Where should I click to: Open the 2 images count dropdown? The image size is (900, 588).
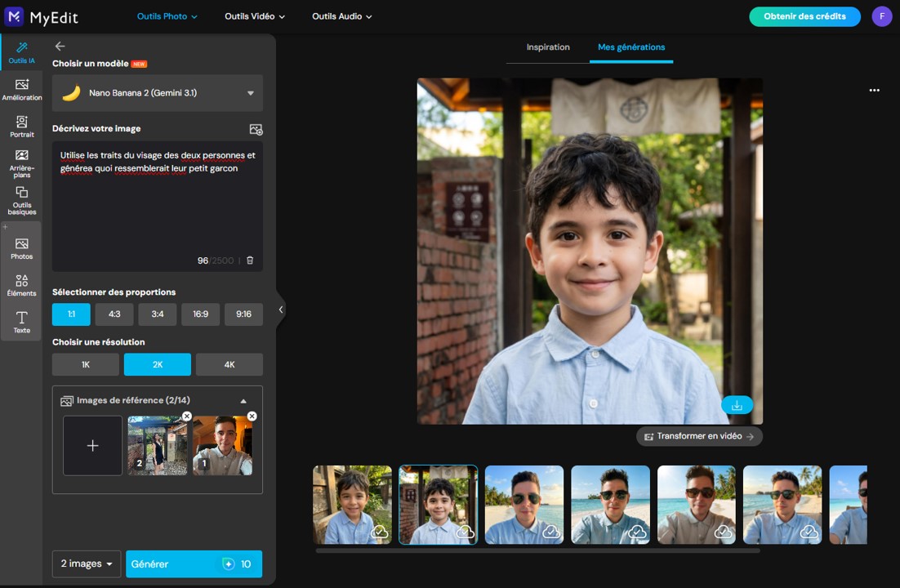[87, 563]
